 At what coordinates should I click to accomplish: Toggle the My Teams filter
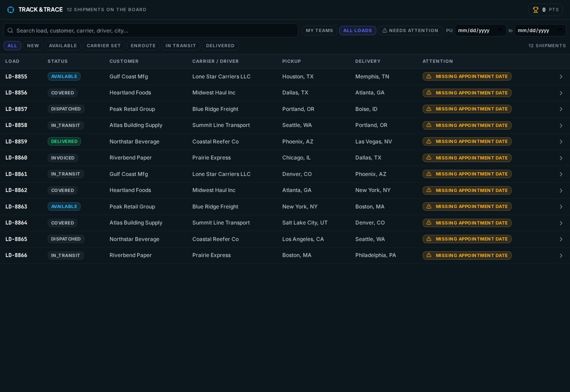tap(320, 31)
